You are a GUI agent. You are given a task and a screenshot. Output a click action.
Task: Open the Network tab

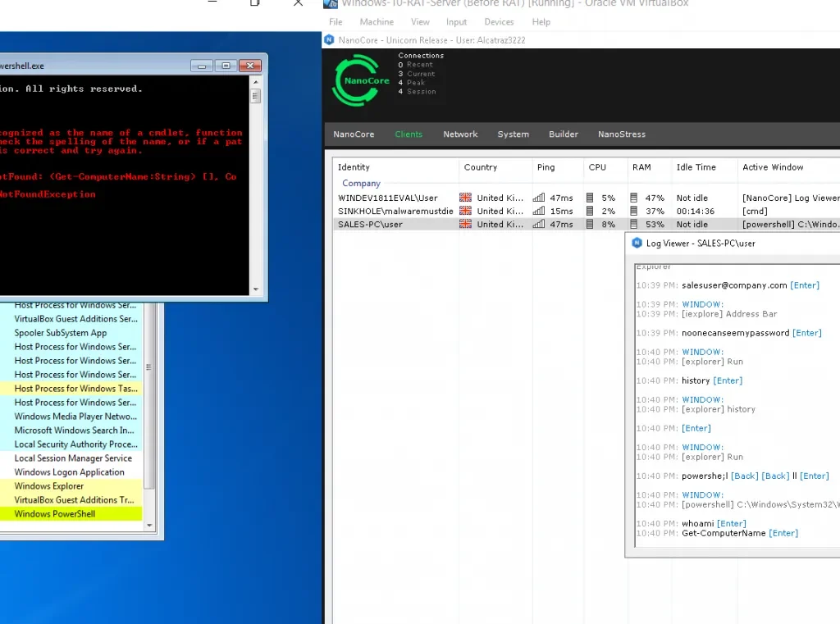(460, 134)
